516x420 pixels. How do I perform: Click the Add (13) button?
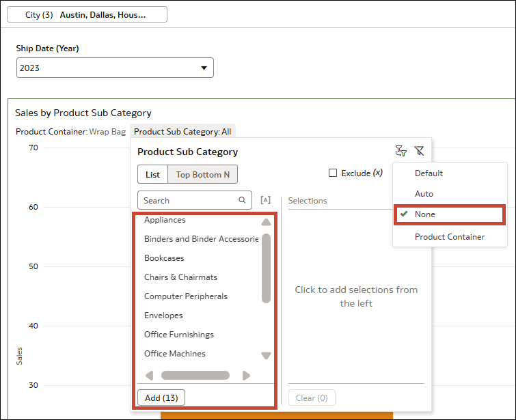pyautogui.click(x=161, y=397)
